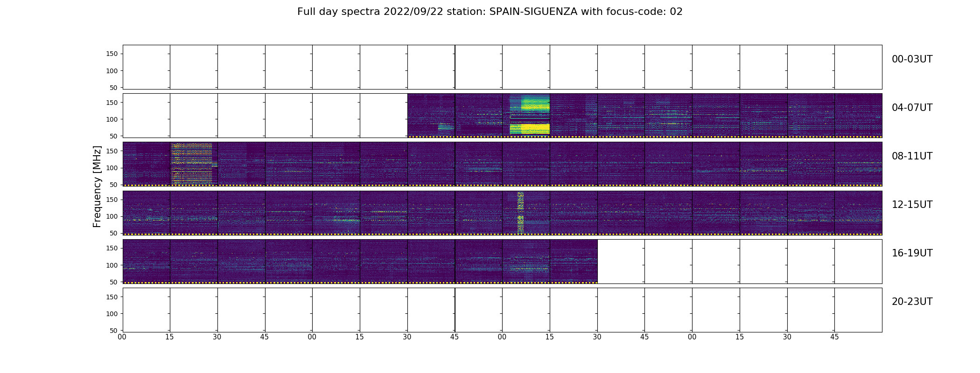The height and width of the screenshot is (373, 980).
Task: Select the 50 tick of the 04-07UT row
Action: (x=114, y=136)
